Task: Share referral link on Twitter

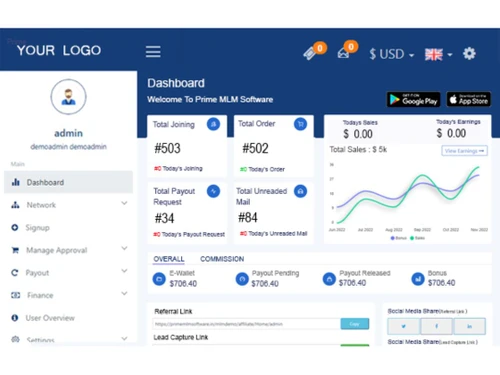Action: [x=404, y=326]
